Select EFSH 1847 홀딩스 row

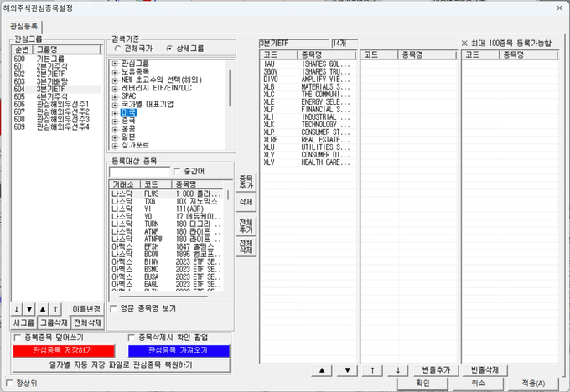(167, 247)
